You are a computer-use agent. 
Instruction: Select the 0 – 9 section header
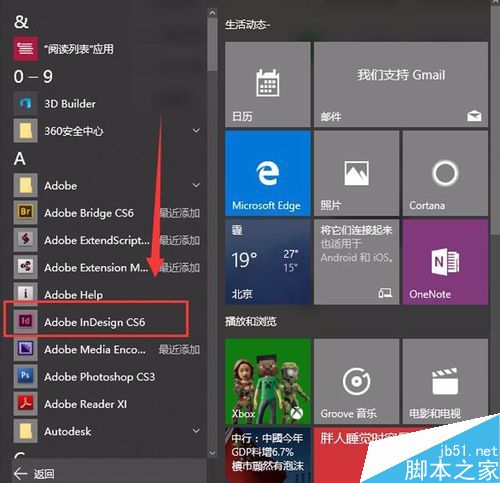click(x=33, y=77)
